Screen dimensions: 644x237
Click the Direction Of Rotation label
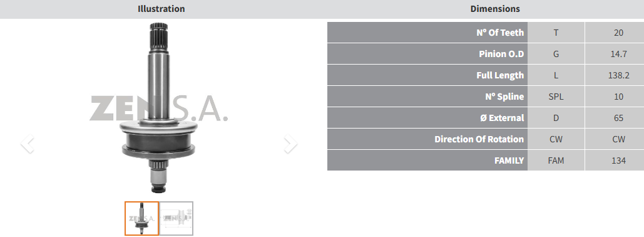click(479, 139)
